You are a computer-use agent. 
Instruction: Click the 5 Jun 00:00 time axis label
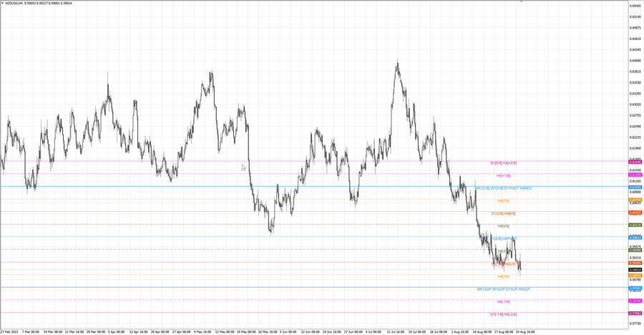tap(288, 331)
